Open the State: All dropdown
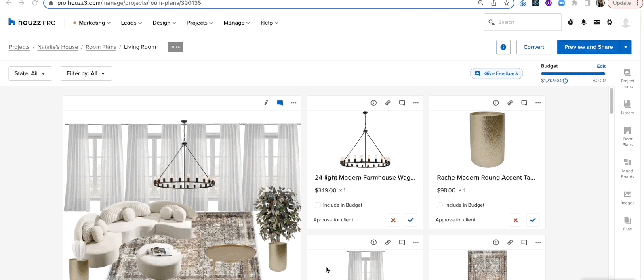This screenshot has width=644, height=280. pyautogui.click(x=30, y=73)
